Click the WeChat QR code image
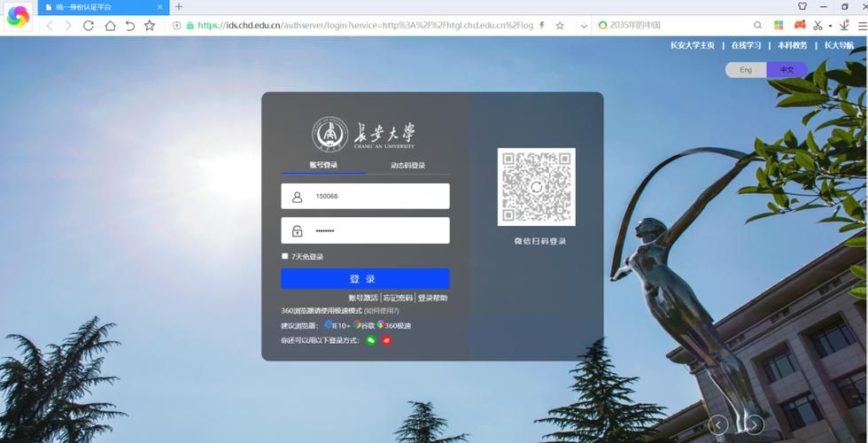Screen dimensions: 868x443 click(536, 187)
